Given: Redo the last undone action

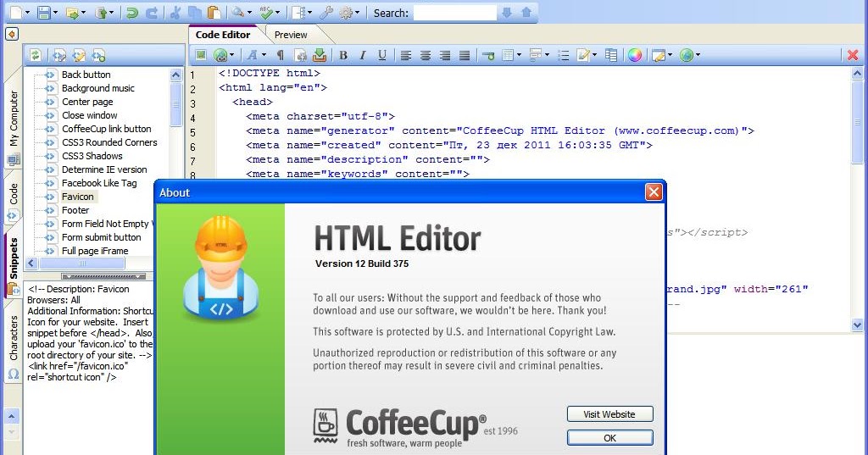Looking at the screenshot, I should (x=152, y=12).
